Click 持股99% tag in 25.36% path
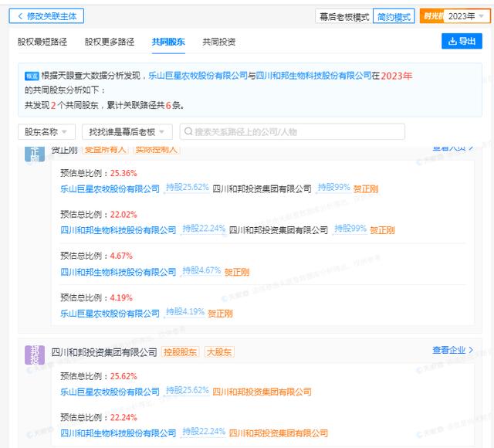This screenshot has height=448, width=494. pos(334,187)
